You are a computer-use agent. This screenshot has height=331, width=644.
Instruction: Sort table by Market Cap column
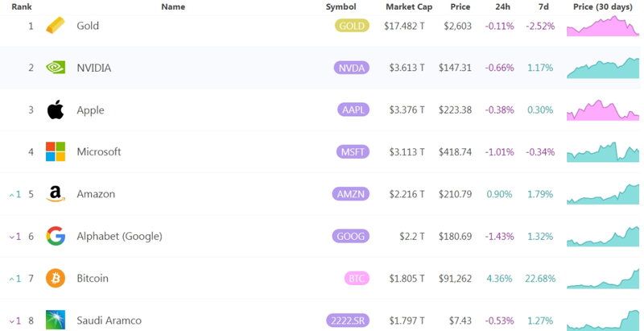click(x=409, y=7)
